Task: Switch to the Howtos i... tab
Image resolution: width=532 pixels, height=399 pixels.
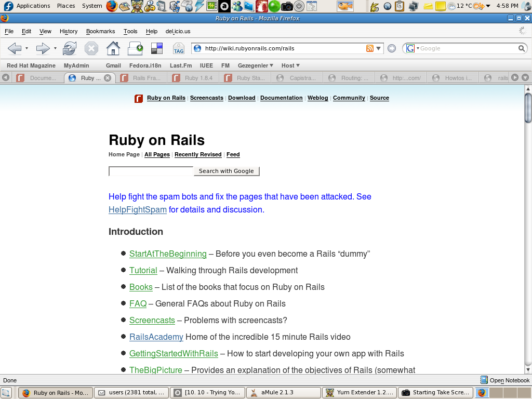Action: pos(453,78)
